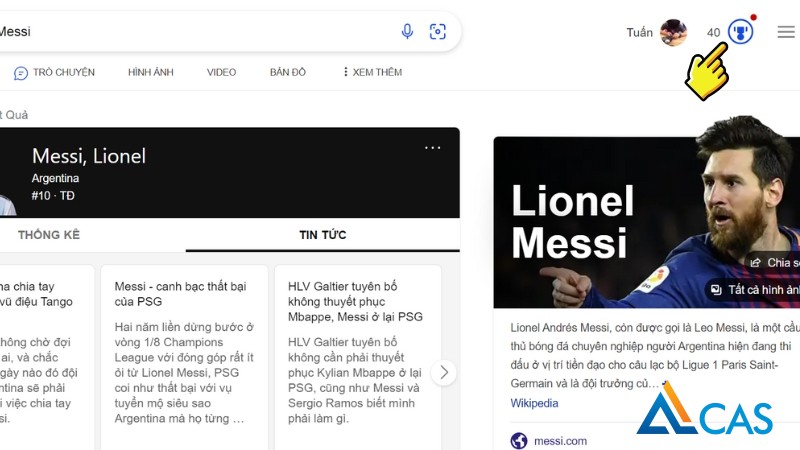Click the globe icon beside messi.com
800x450 pixels.
pyautogui.click(x=518, y=441)
